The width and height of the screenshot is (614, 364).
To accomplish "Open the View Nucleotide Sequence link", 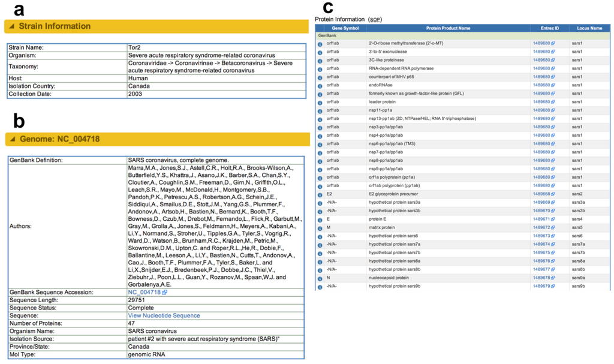I will pos(162,315).
